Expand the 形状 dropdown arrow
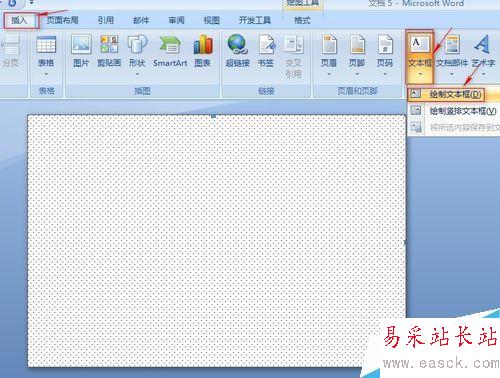 [x=137, y=74]
